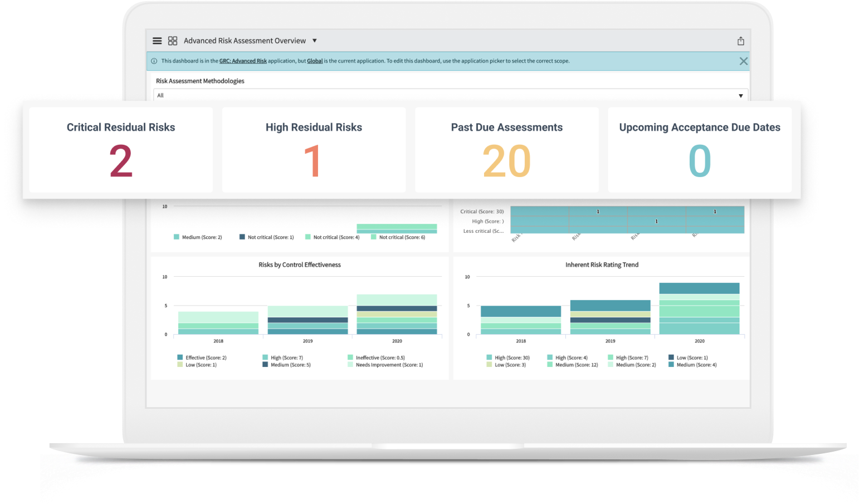Image resolution: width=859 pixels, height=504 pixels.
Task: Toggle Needs Improvement (Score: 1) legend entry
Action: pos(389,365)
